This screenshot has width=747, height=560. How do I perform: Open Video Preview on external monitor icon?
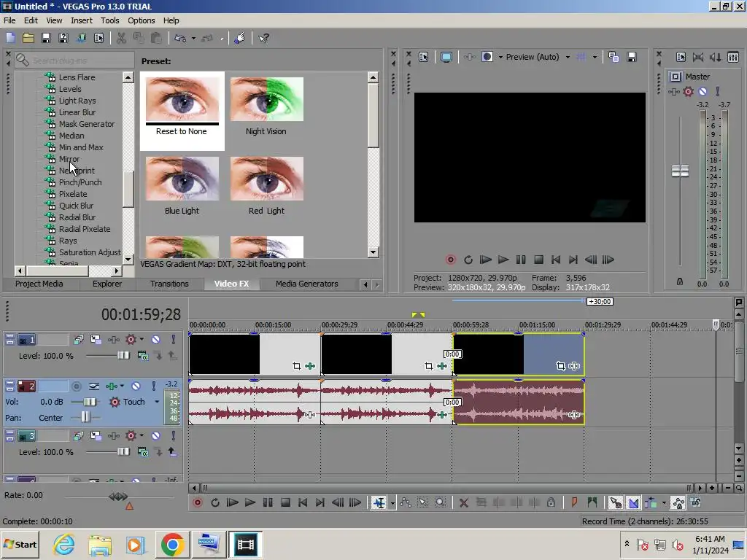point(446,57)
